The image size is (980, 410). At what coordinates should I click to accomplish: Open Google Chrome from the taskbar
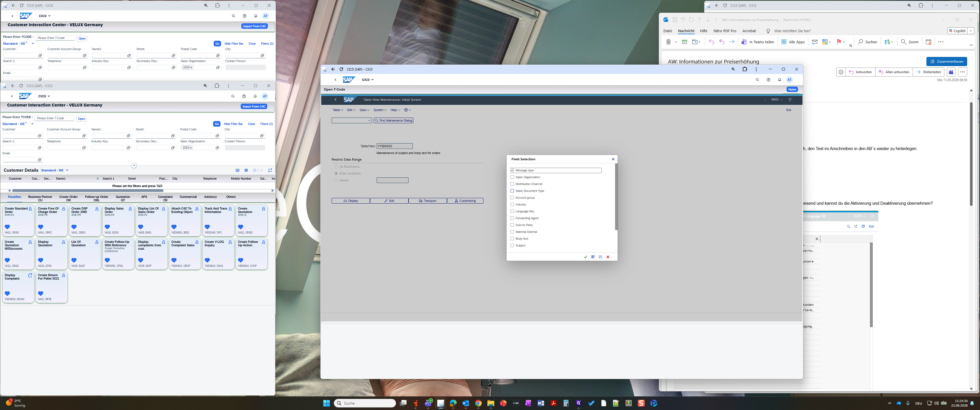tap(478, 403)
